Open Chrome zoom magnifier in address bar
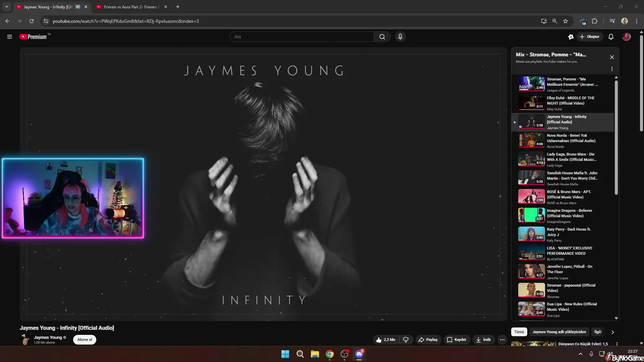The height and width of the screenshot is (362, 644). coord(554,21)
